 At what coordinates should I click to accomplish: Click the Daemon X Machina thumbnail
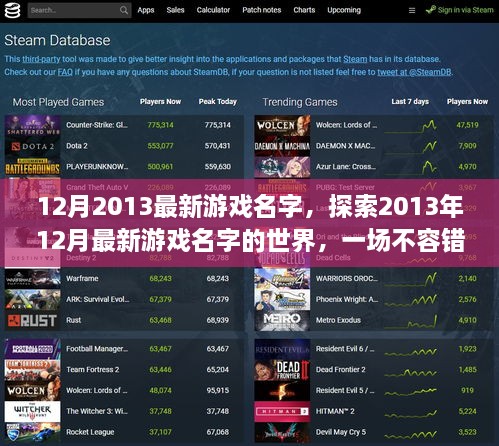[x=282, y=146]
